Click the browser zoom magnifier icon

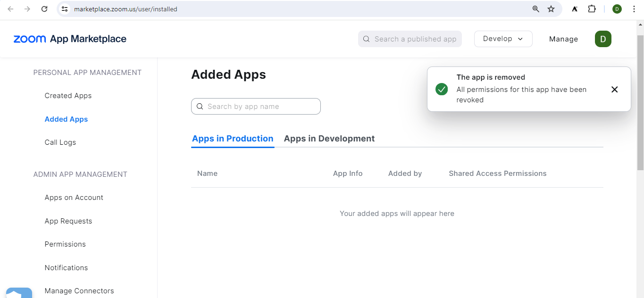(535, 9)
